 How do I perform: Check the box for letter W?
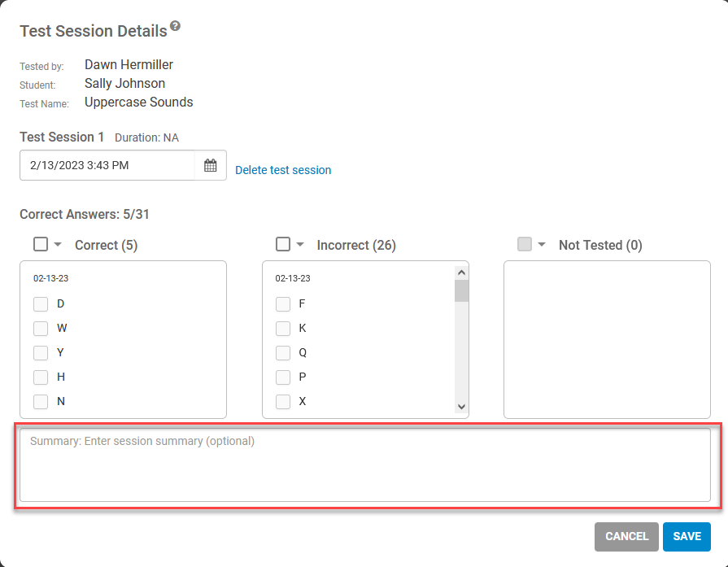pos(41,329)
